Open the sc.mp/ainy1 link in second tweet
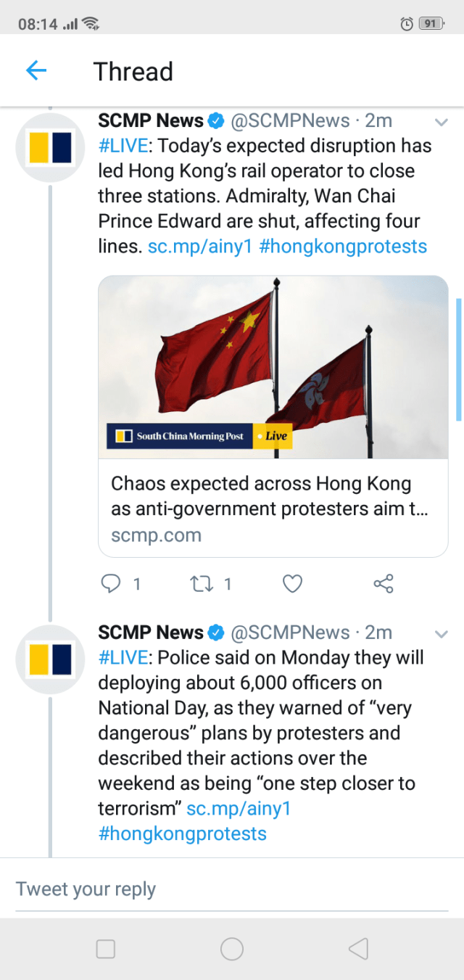 tap(239, 809)
